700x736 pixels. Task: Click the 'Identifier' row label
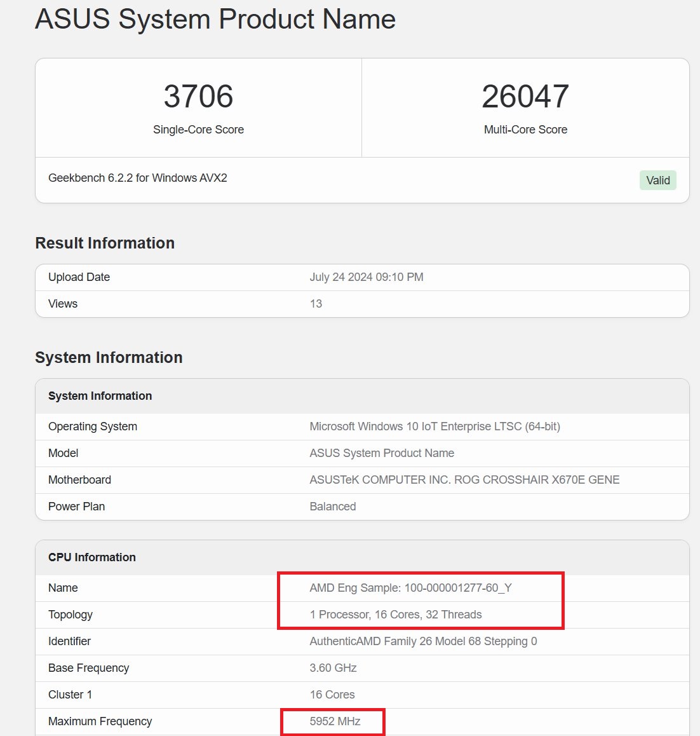point(69,641)
